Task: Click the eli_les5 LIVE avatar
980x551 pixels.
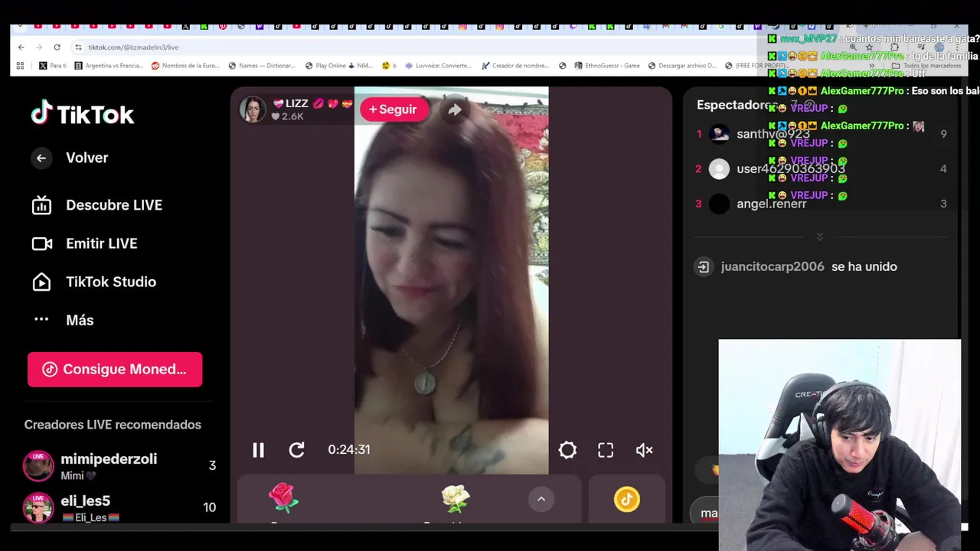Action: coord(38,507)
